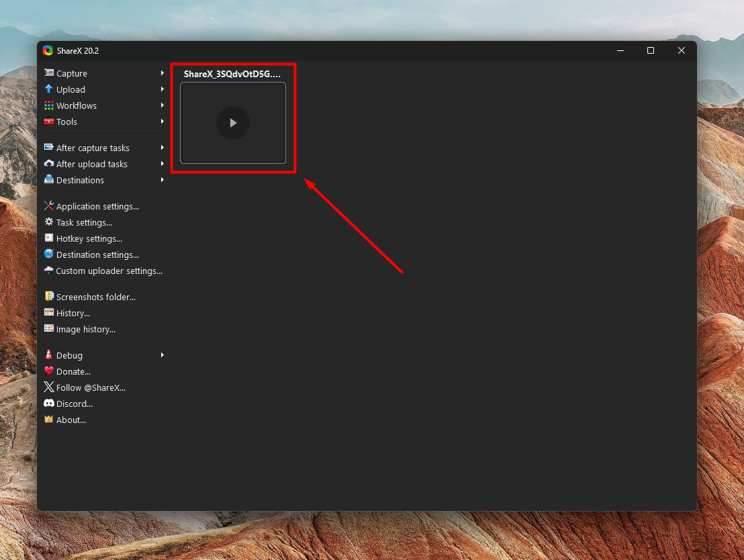Open the After capture tasks menu
This screenshot has height=560, width=744.
104,148
